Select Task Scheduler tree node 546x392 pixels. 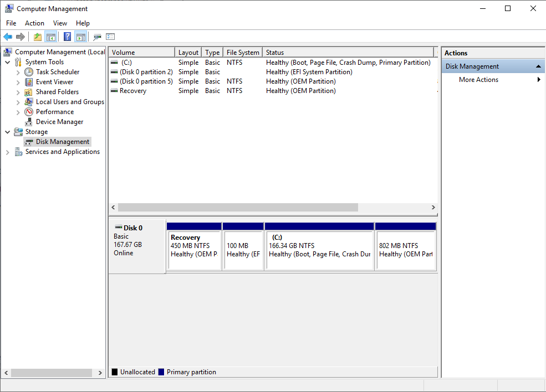(57, 72)
